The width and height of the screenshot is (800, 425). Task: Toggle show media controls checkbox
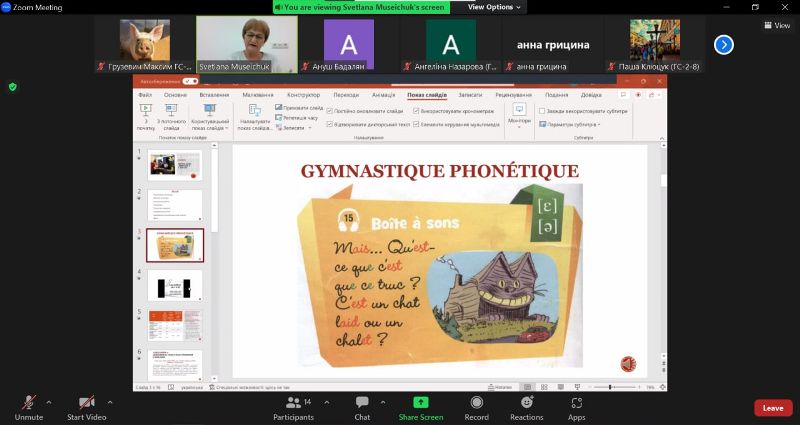pyautogui.click(x=416, y=124)
